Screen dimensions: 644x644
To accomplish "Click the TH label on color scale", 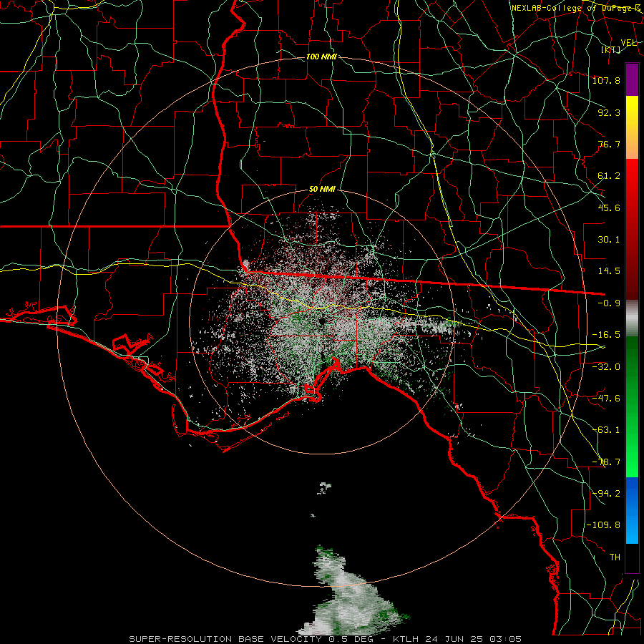I will (x=615, y=557).
